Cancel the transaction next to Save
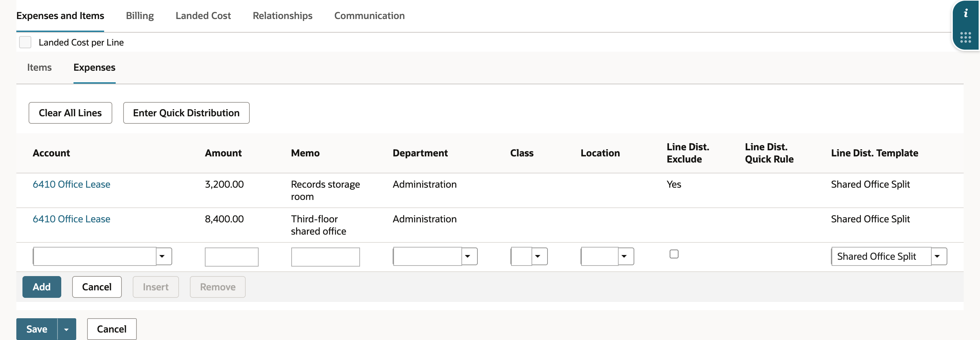Image resolution: width=980 pixels, height=340 pixels. point(112,329)
